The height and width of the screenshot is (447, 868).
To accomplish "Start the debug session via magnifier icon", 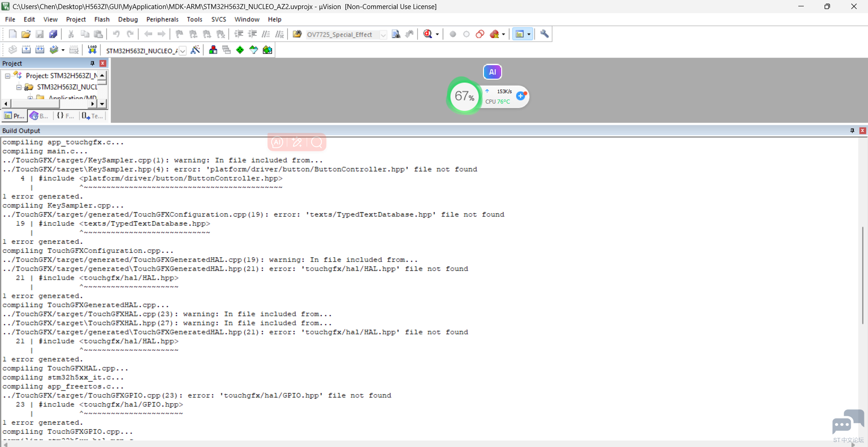I will tap(427, 34).
